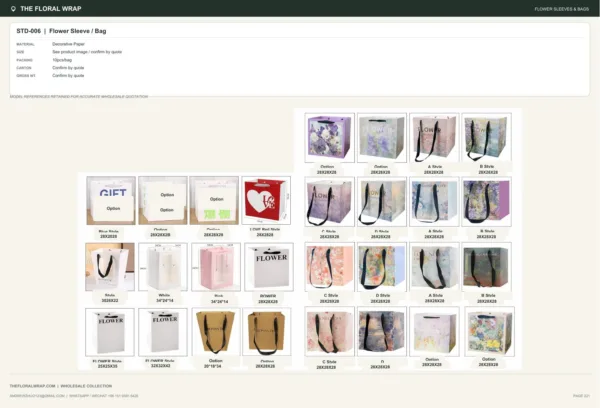Screen dimensions: 600x408
Task: Click the Gmail email address in the footer
Action: tap(37, 396)
